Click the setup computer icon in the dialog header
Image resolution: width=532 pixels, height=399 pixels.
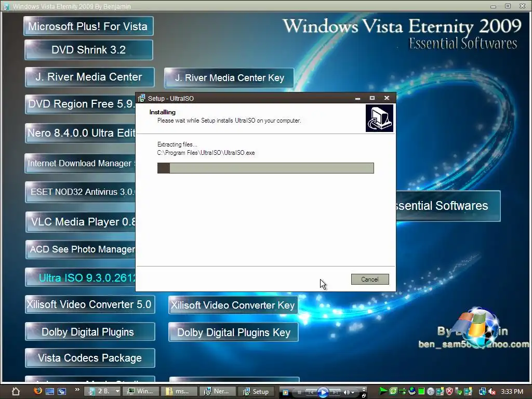pyautogui.click(x=379, y=118)
